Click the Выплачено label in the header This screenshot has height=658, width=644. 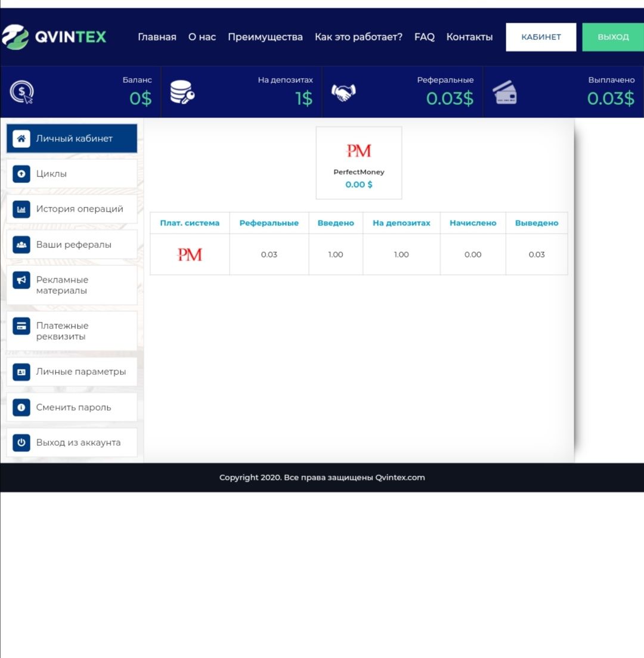coord(612,80)
